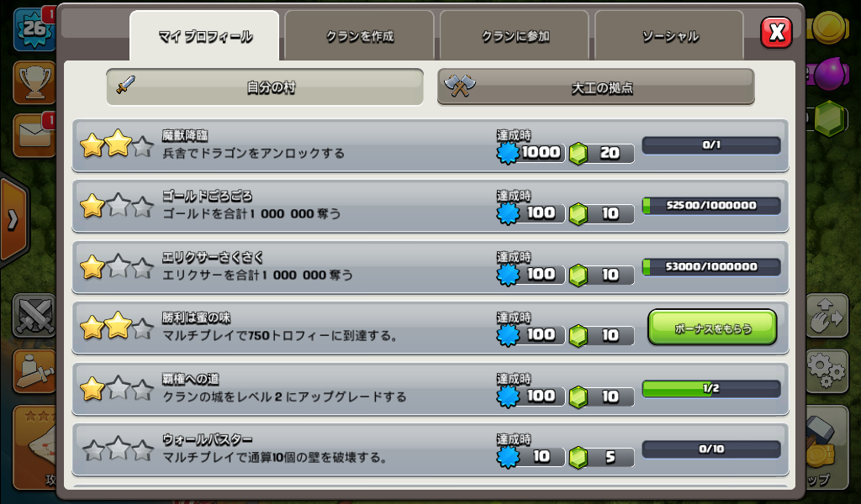Select the 魔獣降臨 achievement row

(x=430, y=145)
